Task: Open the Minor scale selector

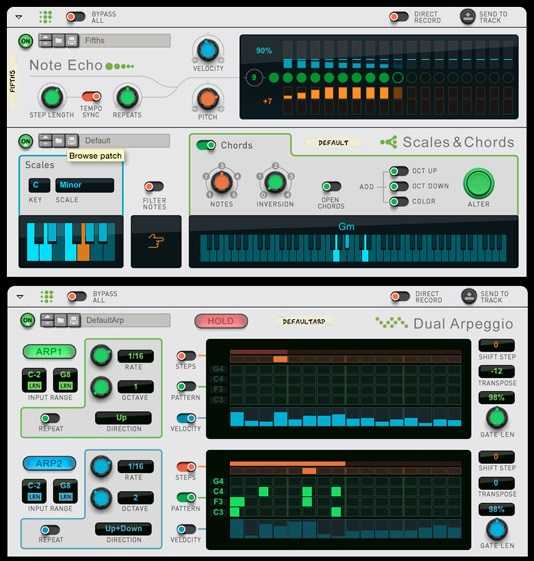Action: (85, 185)
